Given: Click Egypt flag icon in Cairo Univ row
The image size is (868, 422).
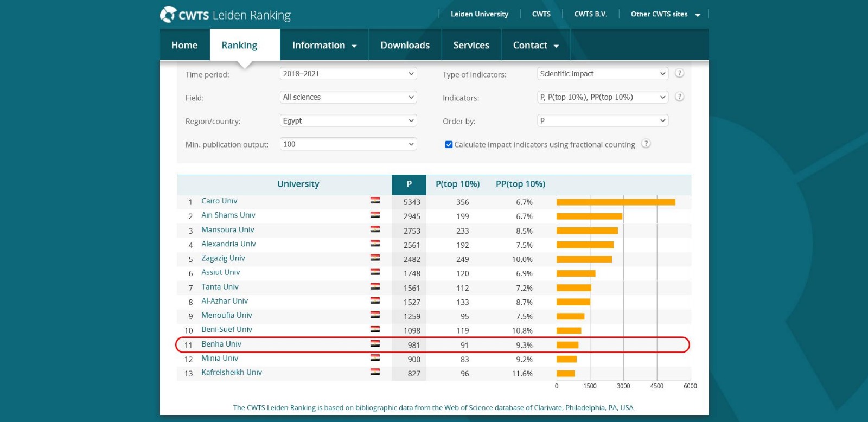Looking at the screenshot, I should click(375, 201).
